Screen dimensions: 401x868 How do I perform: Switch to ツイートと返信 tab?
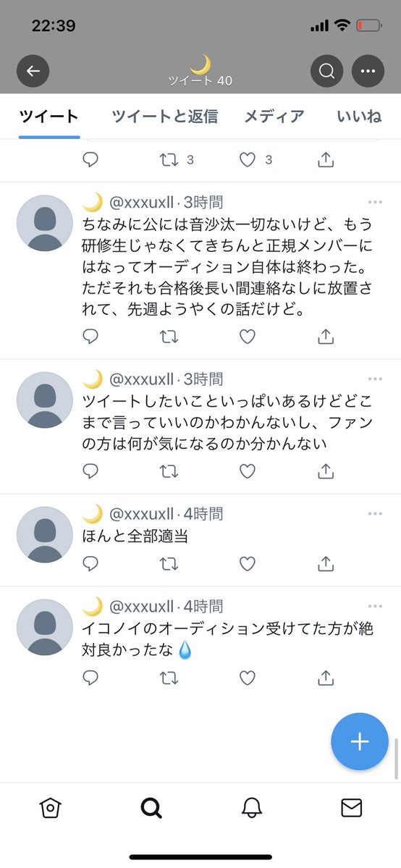[164, 117]
